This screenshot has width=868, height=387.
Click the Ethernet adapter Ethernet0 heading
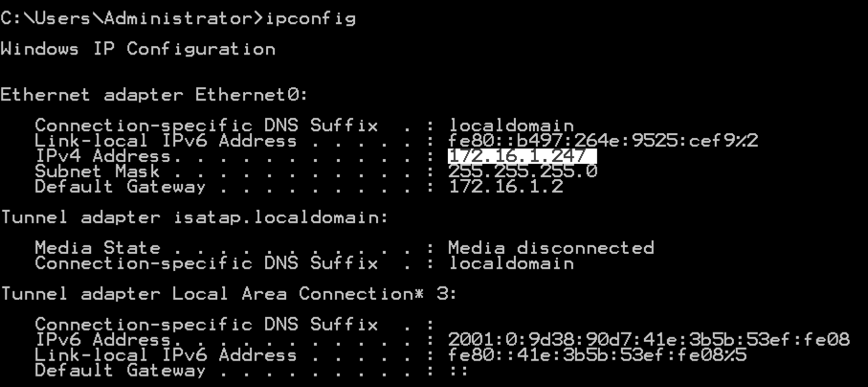[x=154, y=95]
